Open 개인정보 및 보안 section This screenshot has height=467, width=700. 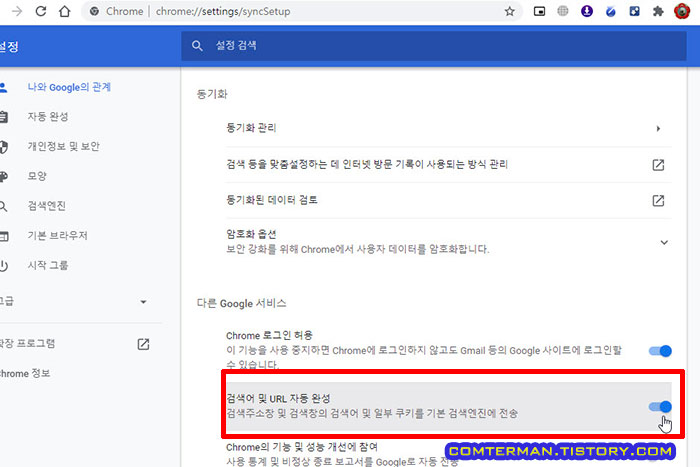click(x=63, y=146)
